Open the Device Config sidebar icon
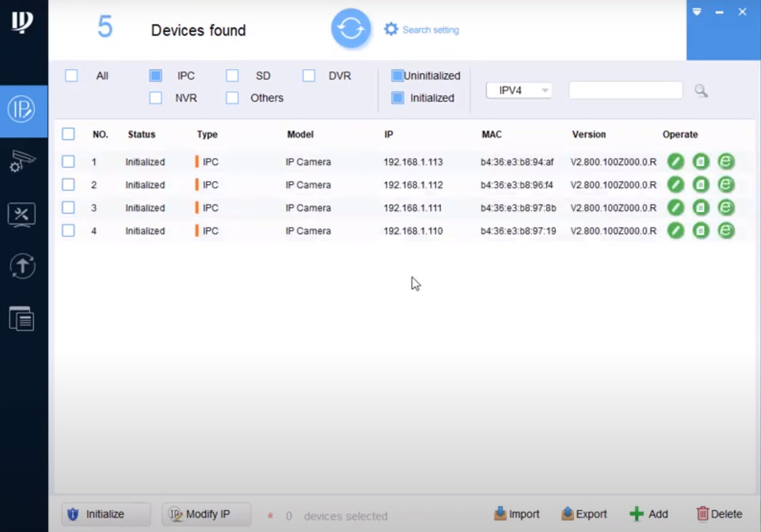The image size is (761, 532). pyautogui.click(x=22, y=162)
